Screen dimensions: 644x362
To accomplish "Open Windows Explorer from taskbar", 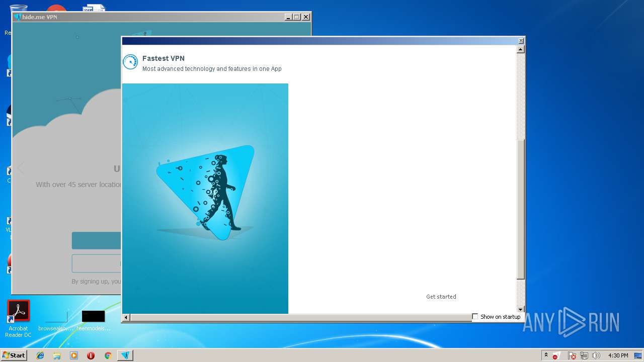I will click(x=57, y=355).
